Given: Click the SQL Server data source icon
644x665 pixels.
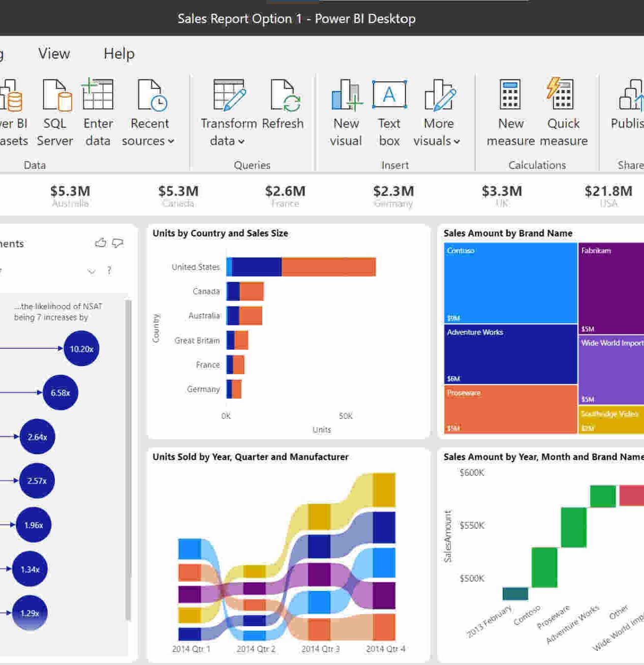Looking at the screenshot, I should [55, 96].
